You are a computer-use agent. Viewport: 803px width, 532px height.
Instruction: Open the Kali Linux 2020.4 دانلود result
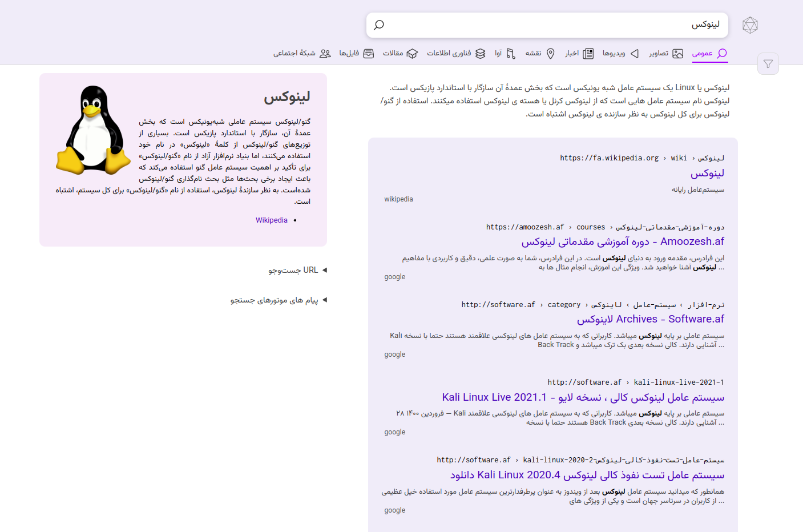587,475
